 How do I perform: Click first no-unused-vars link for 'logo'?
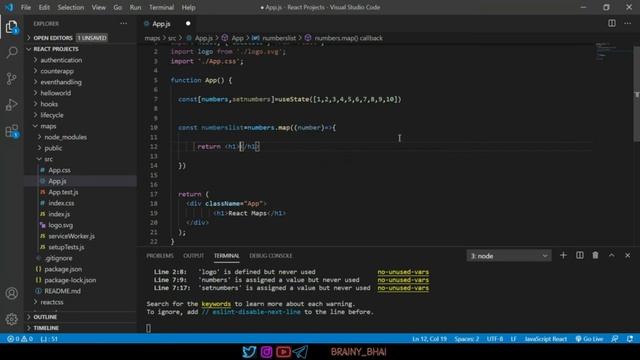click(403, 272)
